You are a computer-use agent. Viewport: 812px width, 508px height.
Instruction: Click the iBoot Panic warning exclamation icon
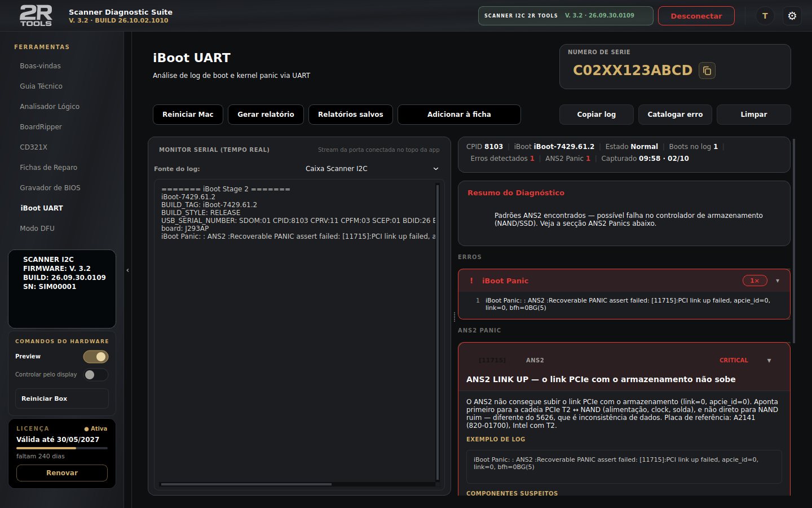pyautogui.click(x=471, y=281)
